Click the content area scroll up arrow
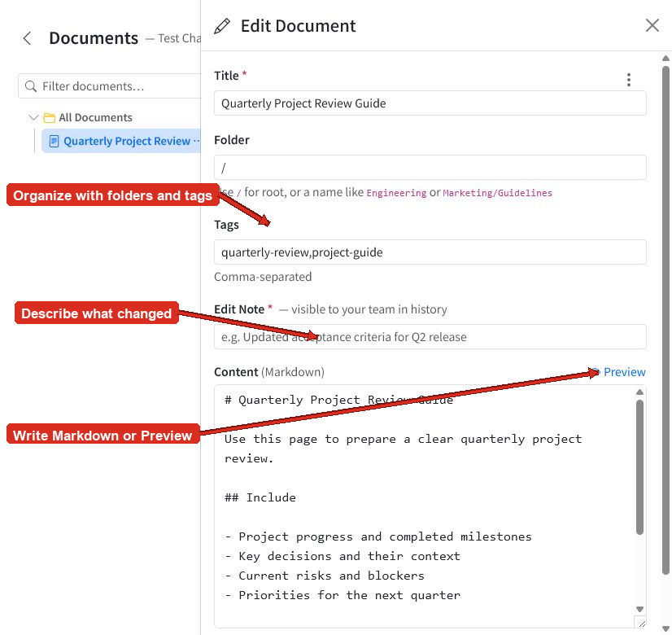Screen dimensions: 672x635 639,392
